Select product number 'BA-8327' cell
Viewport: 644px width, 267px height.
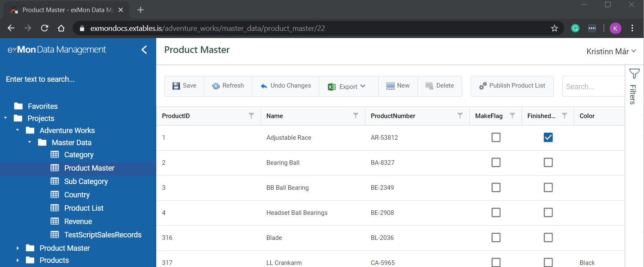tap(417, 163)
